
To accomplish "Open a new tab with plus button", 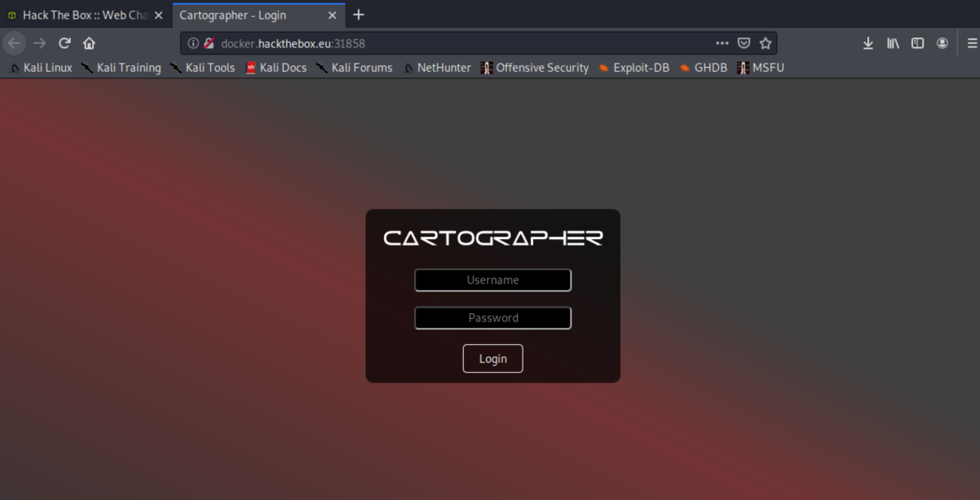I will click(359, 15).
